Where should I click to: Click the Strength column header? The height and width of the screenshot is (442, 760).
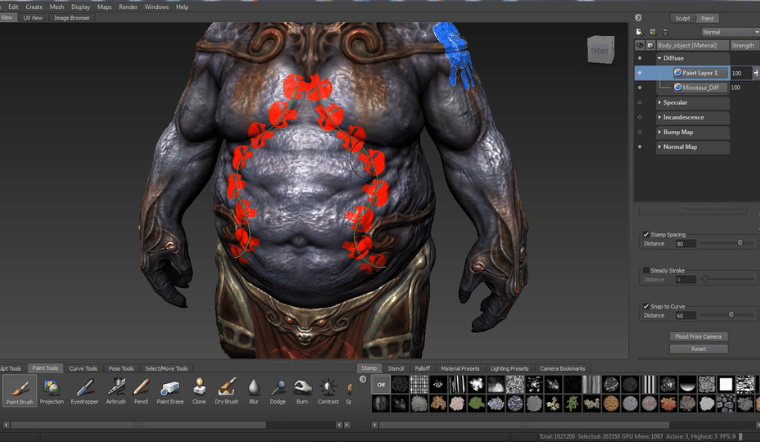[x=744, y=45]
